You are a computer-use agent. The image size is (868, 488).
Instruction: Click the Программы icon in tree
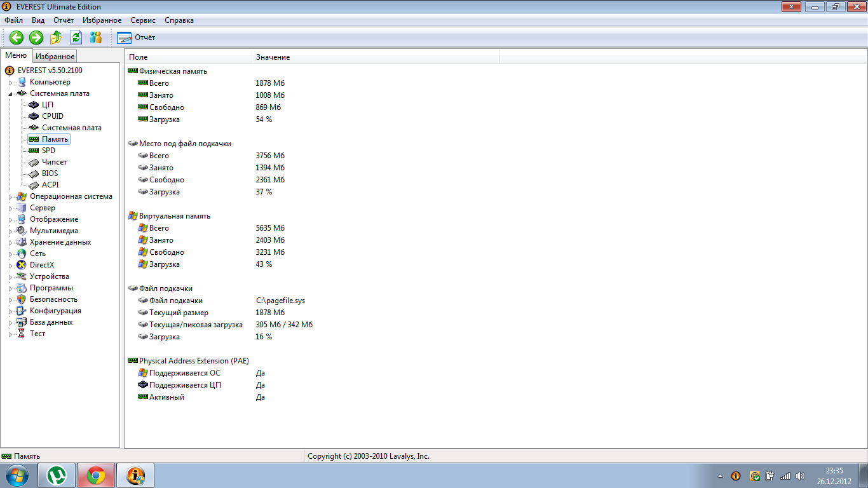click(x=22, y=288)
